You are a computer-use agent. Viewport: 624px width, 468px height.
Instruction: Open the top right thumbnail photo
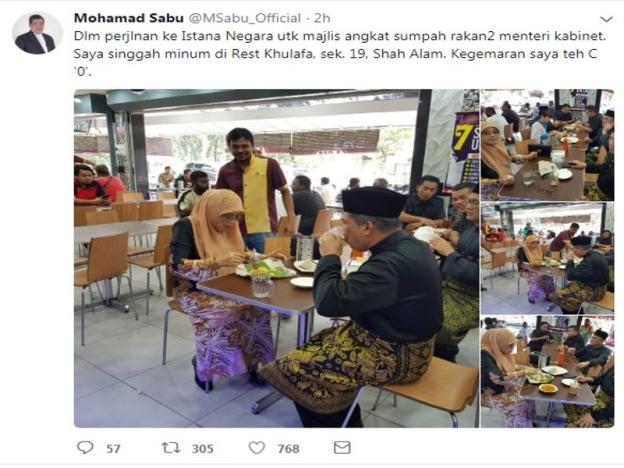click(547, 144)
